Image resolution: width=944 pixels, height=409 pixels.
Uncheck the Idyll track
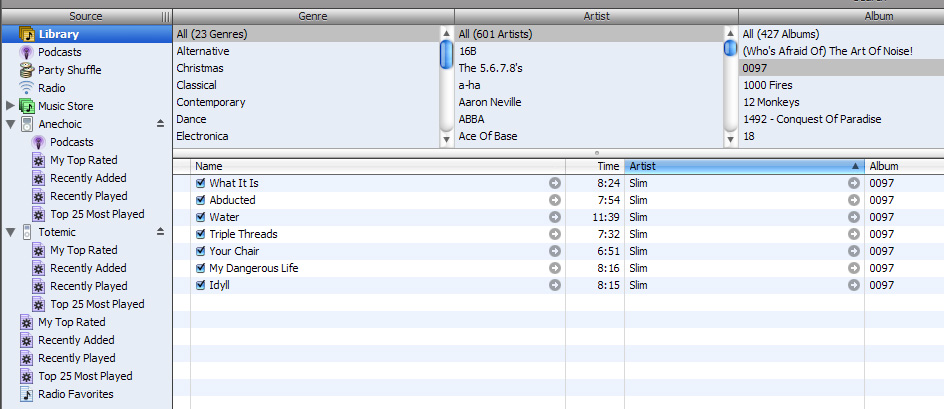[x=201, y=285]
